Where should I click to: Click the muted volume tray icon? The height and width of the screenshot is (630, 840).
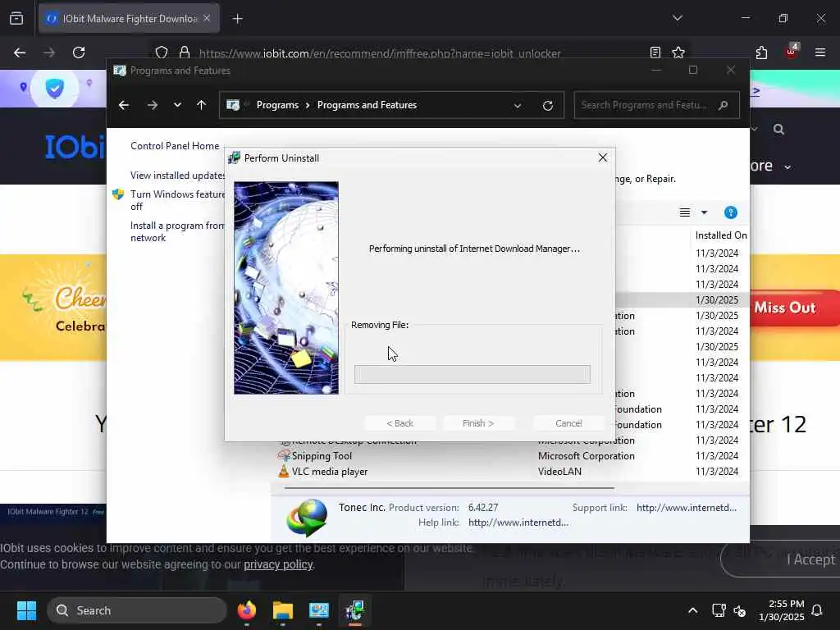tap(740, 610)
